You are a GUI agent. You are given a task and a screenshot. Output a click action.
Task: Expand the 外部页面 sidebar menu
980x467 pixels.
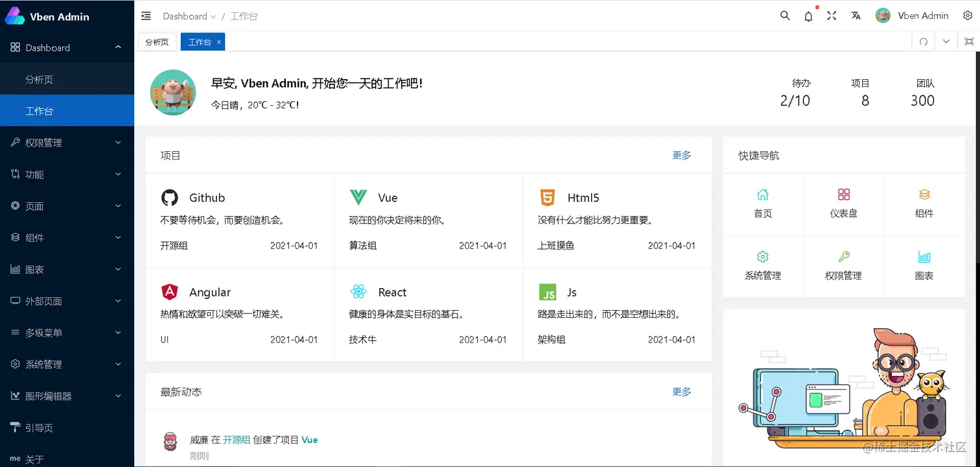coord(67,301)
